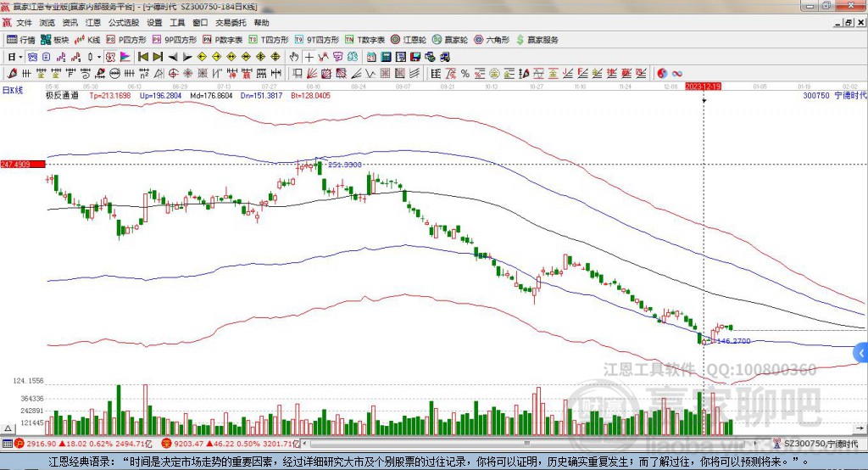Click the percent (%) retracement tool icon

(x=465, y=74)
